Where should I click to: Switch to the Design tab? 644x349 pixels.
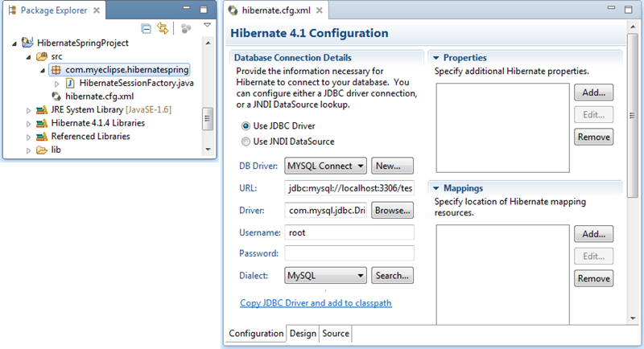point(303,334)
